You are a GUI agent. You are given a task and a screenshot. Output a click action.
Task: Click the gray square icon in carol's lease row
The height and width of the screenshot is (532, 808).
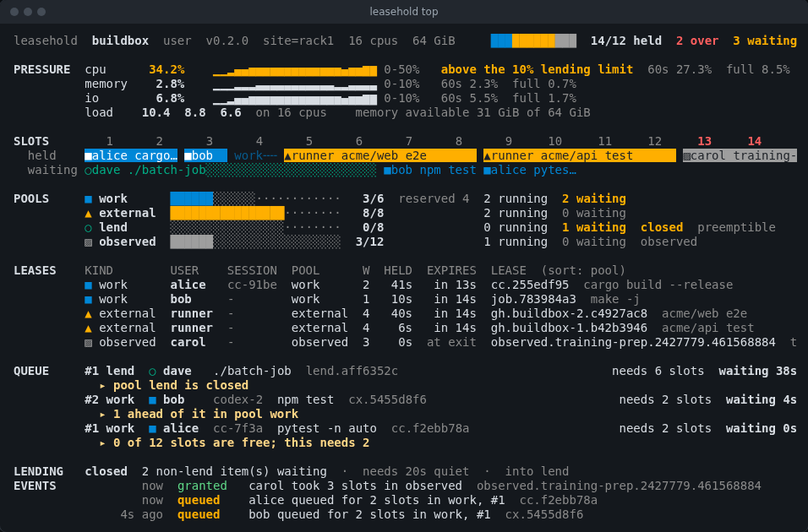pyautogui.click(x=88, y=343)
